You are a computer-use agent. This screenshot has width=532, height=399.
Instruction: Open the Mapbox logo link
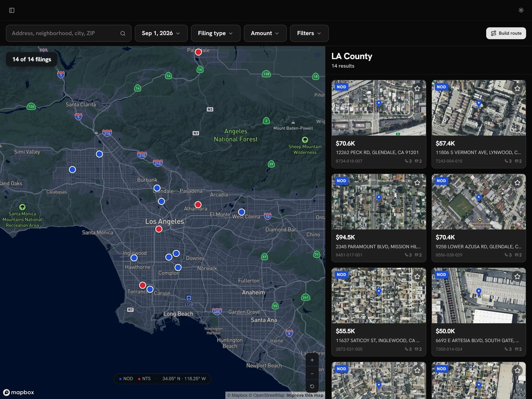[19, 392]
